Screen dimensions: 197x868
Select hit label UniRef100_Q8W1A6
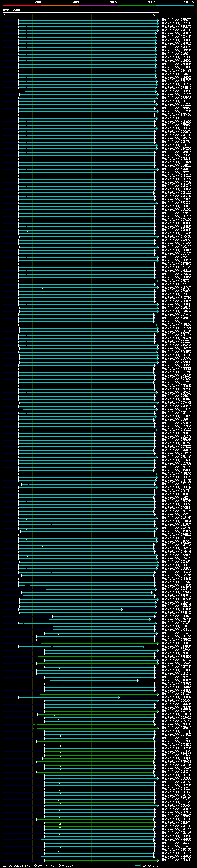pyautogui.click(x=177, y=636)
